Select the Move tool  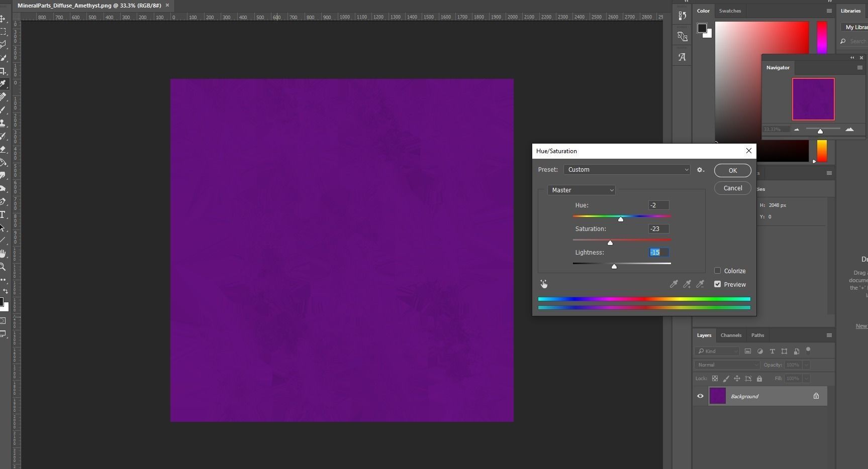coord(3,19)
